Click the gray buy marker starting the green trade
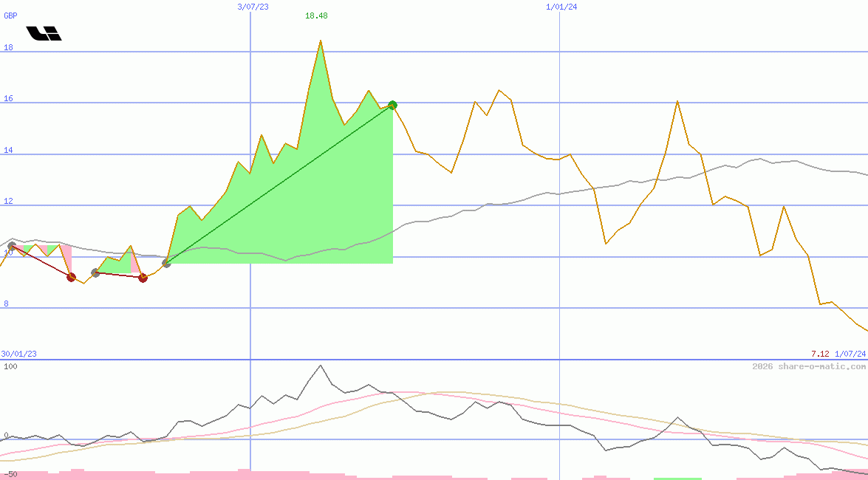868x480 pixels. click(166, 263)
